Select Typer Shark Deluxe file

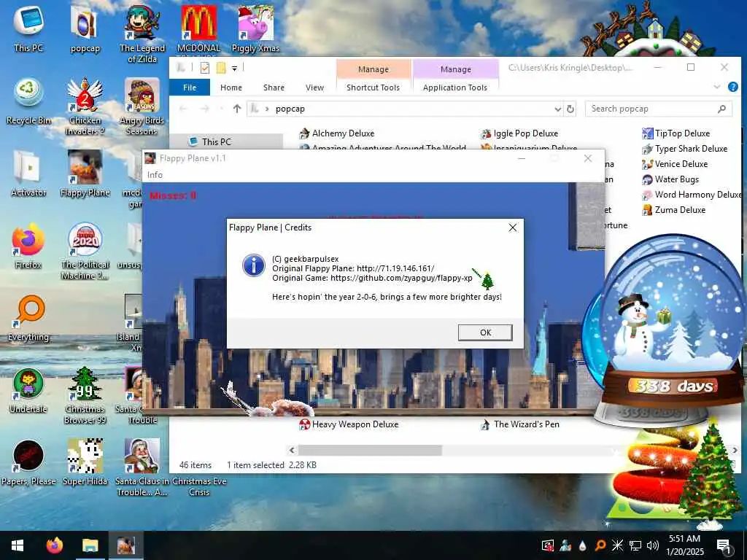[684, 149]
